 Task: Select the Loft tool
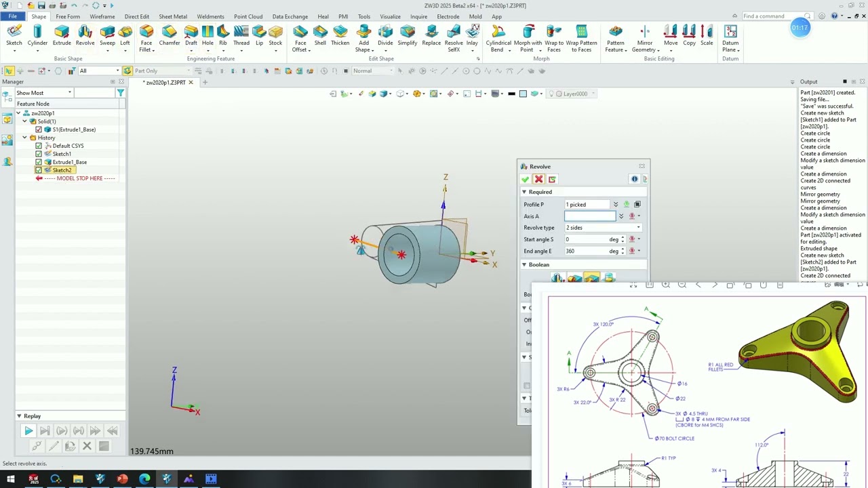pyautogui.click(x=125, y=36)
